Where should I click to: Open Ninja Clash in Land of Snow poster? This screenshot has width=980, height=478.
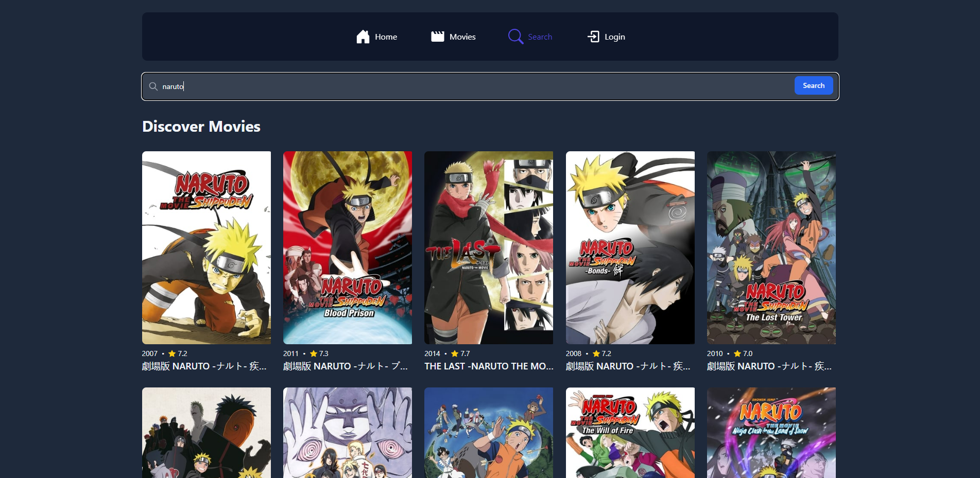(771, 433)
